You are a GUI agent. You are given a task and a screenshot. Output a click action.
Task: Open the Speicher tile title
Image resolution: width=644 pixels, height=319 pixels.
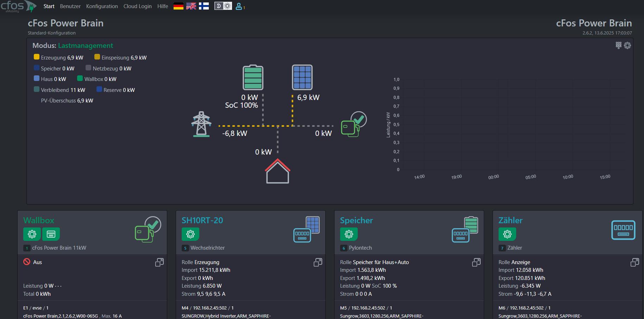[357, 220]
